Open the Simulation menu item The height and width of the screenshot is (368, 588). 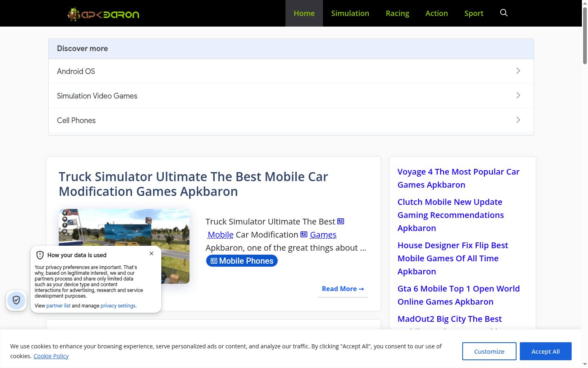[x=350, y=13]
